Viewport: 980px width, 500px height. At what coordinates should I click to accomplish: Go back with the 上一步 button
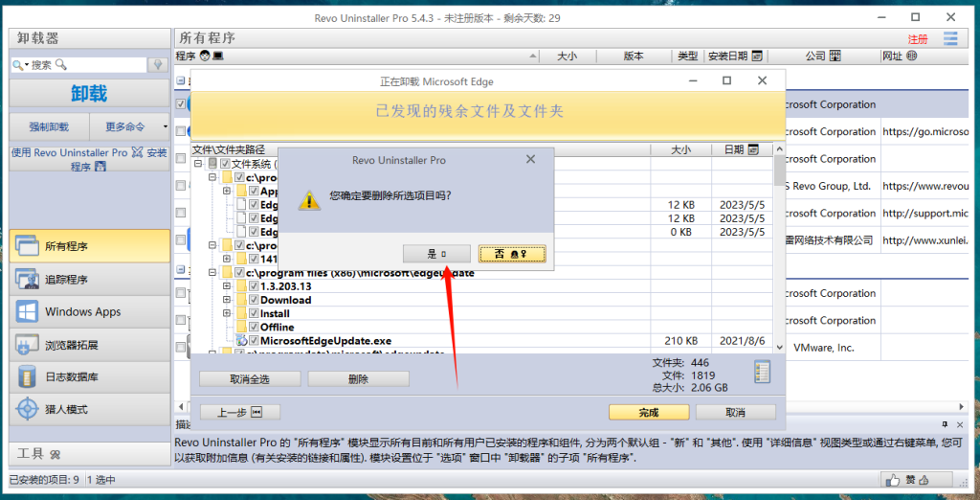(240, 413)
